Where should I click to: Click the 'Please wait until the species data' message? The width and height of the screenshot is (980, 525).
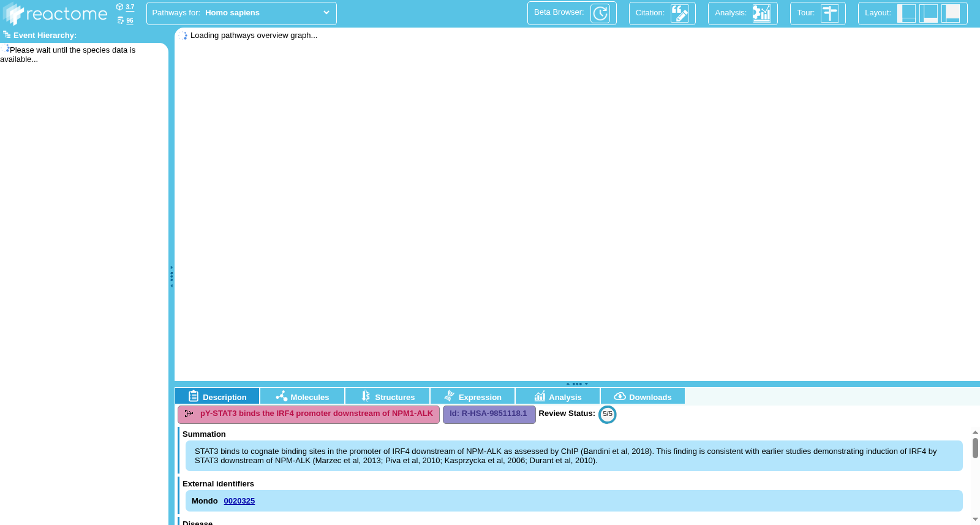[x=68, y=55]
